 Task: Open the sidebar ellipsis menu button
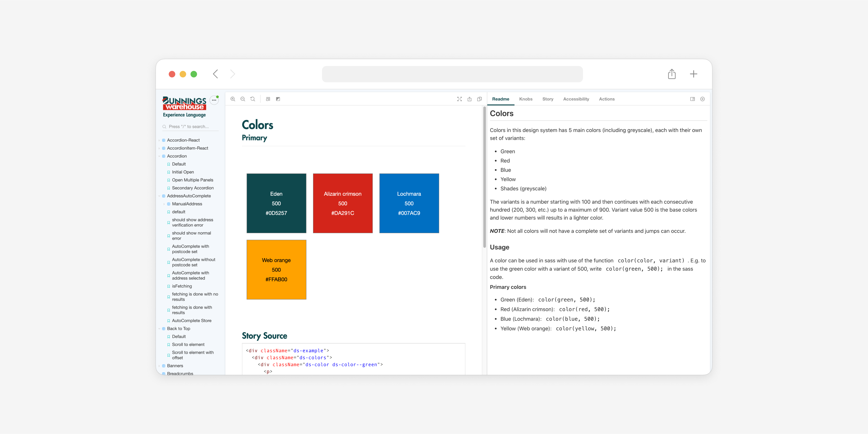[x=214, y=100]
